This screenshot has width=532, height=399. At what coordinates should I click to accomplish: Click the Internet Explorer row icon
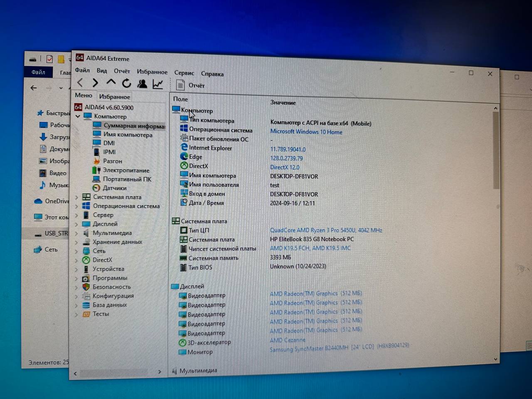click(x=184, y=148)
